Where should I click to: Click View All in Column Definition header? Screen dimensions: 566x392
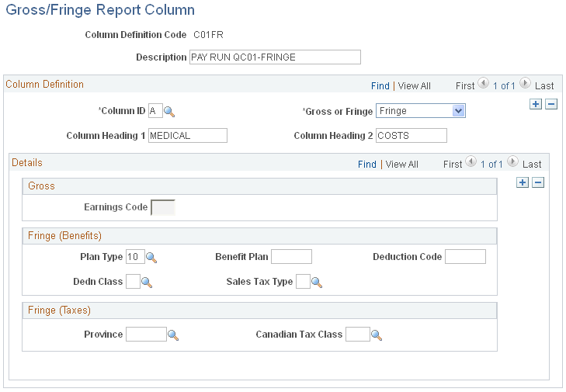coord(414,86)
